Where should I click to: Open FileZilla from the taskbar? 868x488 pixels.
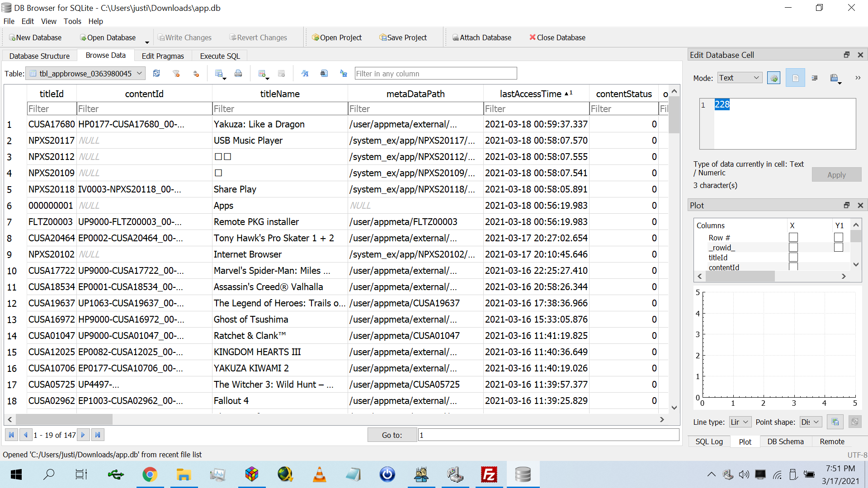pyautogui.click(x=489, y=474)
